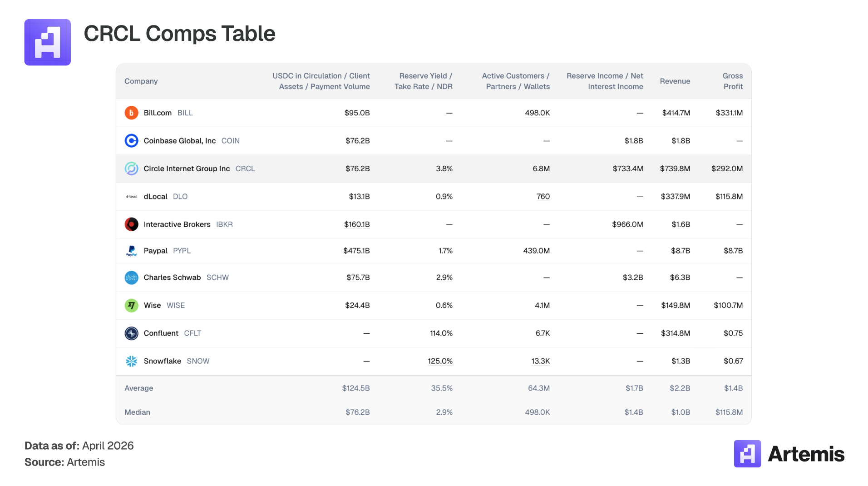Click Snowflake's 125.0% NDR value
Image resolution: width=868 pixels, height=486 pixels.
tap(440, 361)
